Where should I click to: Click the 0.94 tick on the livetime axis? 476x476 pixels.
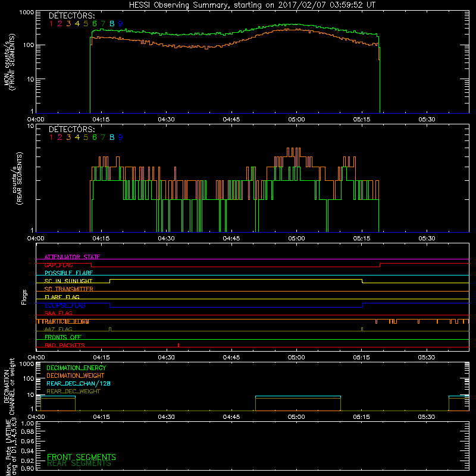(28, 450)
